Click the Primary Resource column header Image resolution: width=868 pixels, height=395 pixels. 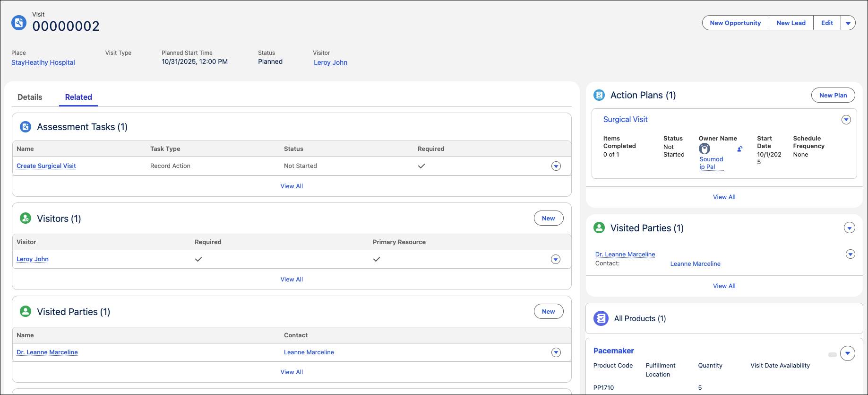399,242
